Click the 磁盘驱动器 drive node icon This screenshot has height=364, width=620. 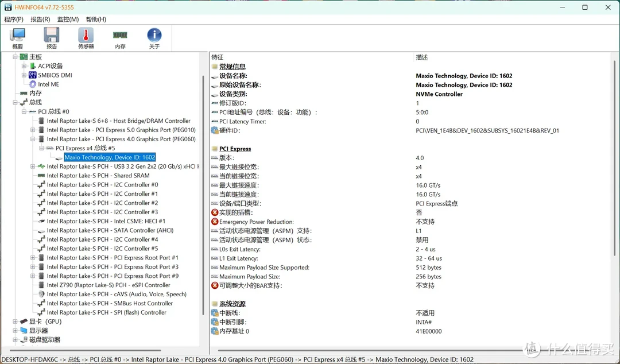click(x=24, y=339)
